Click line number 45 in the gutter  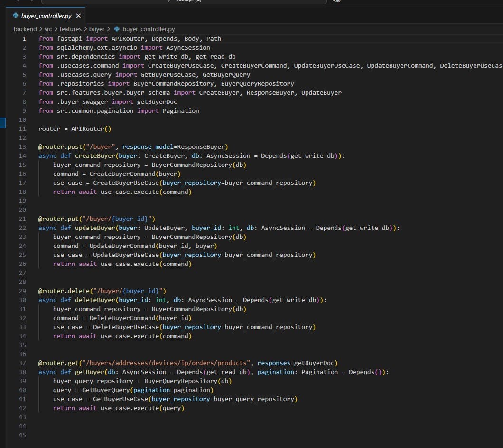click(22, 435)
